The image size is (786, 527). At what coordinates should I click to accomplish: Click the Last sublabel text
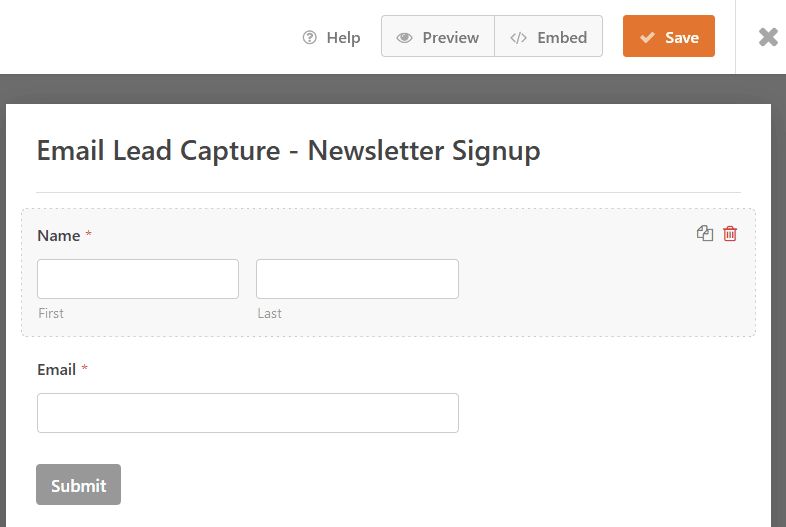269,313
